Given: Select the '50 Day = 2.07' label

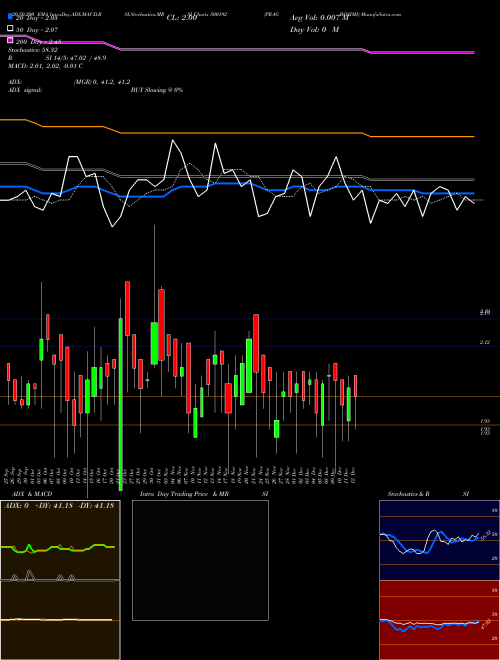Looking at the screenshot, I should [37, 30].
